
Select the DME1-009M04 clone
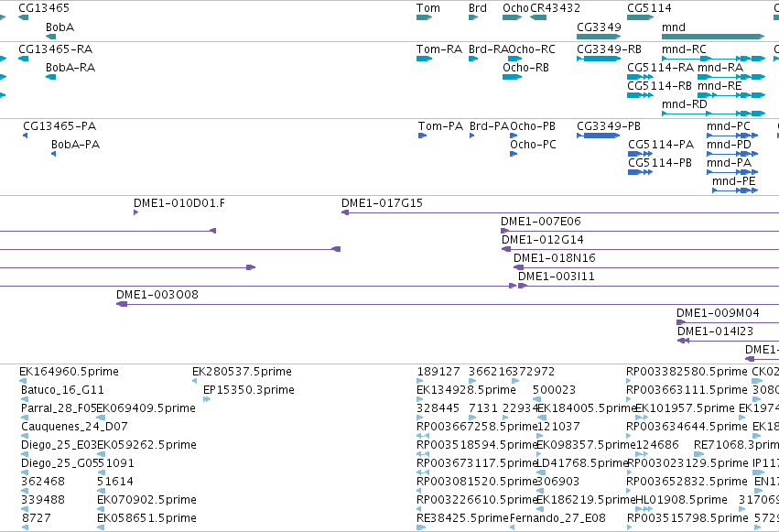coord(728,323)
